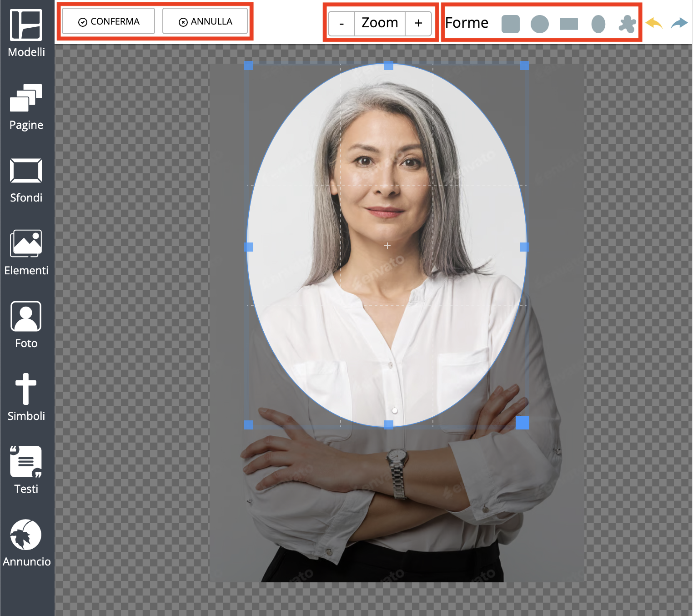The image size is (693, 616).
Task: Open the Pagine pages panel
Action: (26, 106)
